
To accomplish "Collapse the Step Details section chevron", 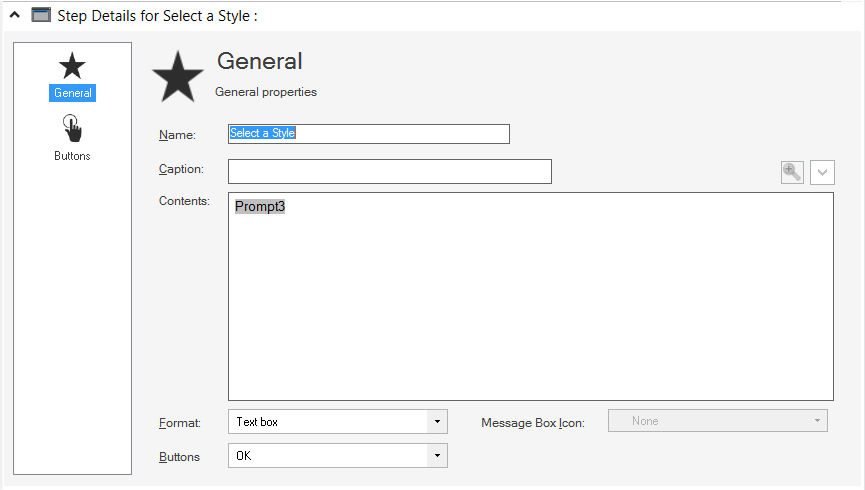I will 15,15.
